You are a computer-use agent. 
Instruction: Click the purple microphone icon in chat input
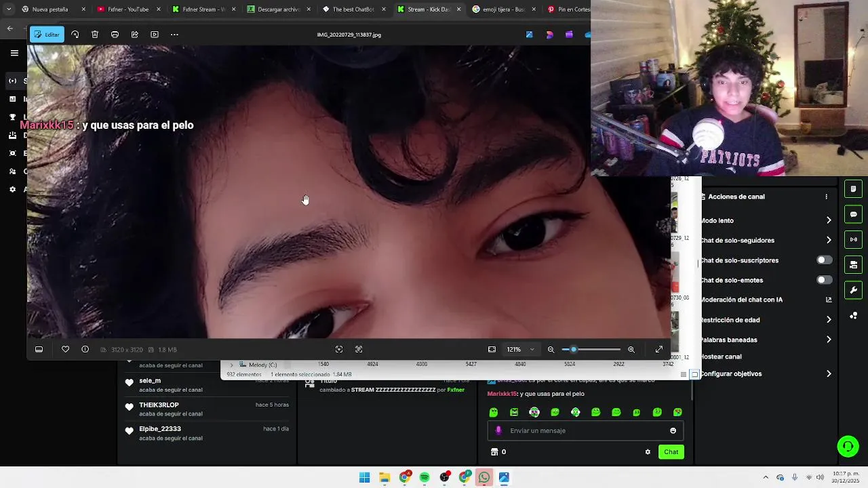point(498,430)
